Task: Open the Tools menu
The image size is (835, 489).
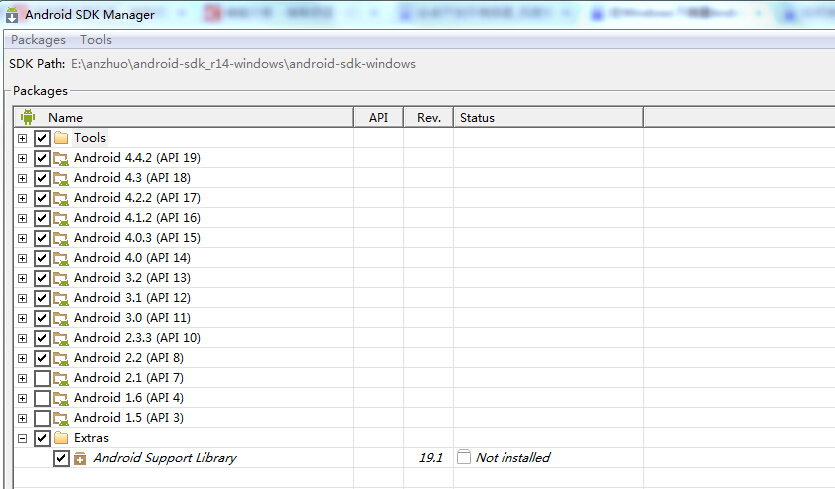Action: [96, 40]
